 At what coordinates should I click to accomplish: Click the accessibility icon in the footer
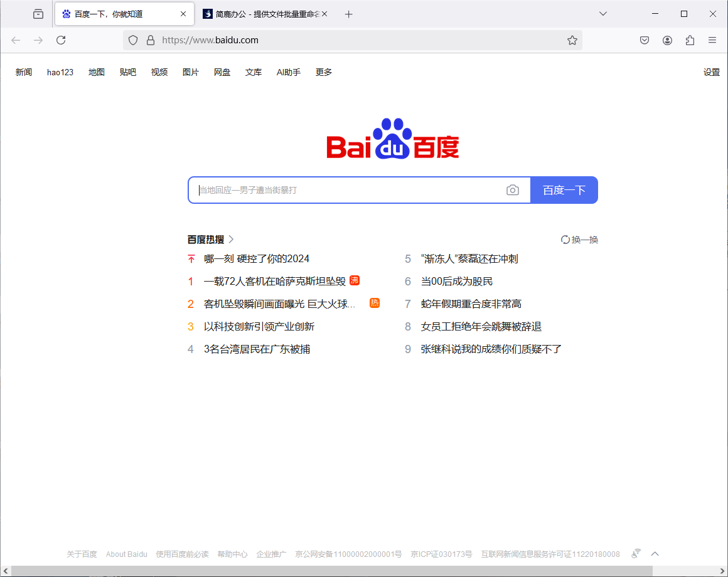(635, 553)
